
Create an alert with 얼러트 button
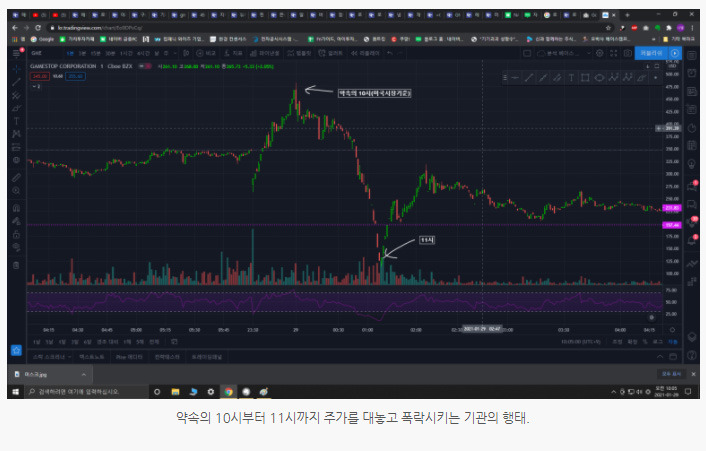[331, 53]
